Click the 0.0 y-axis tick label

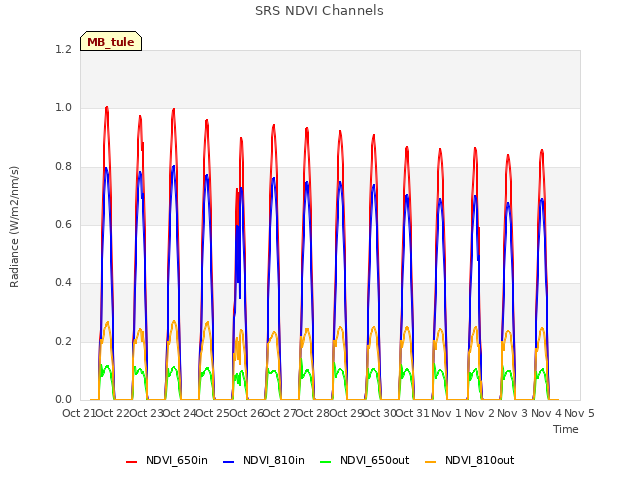63,400
